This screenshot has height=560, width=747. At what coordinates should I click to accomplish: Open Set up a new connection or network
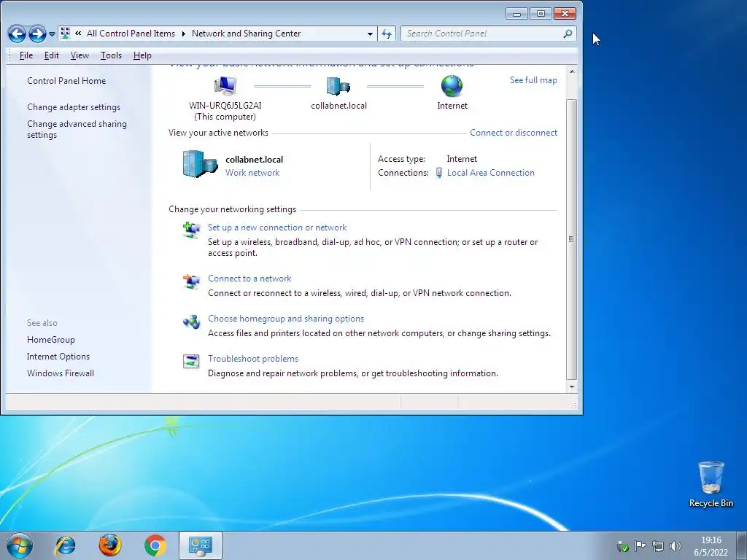click(x=277, y=227)
